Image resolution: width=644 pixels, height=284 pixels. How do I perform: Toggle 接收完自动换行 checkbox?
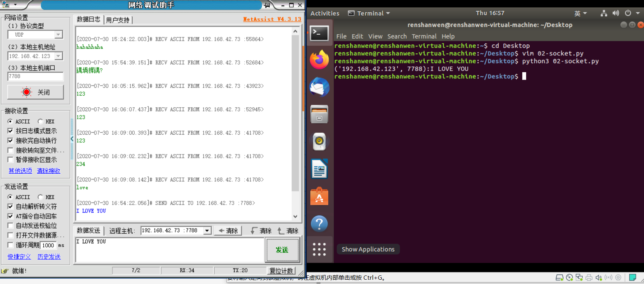(x=11, y=140)
